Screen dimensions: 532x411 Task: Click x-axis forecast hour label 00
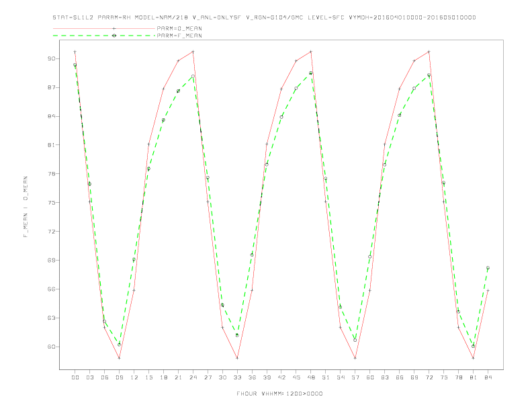click(75, 377)
